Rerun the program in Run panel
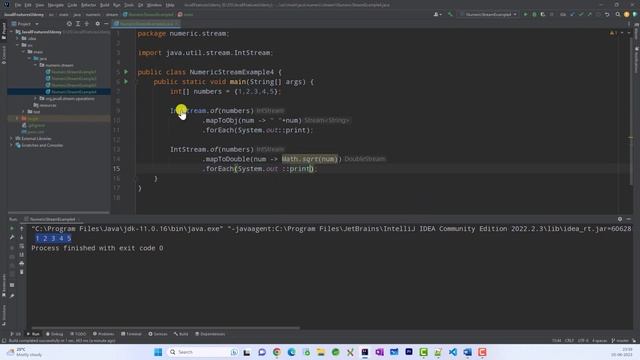The height and width of the screenshot is (360, 640). [x=12, y=229]
